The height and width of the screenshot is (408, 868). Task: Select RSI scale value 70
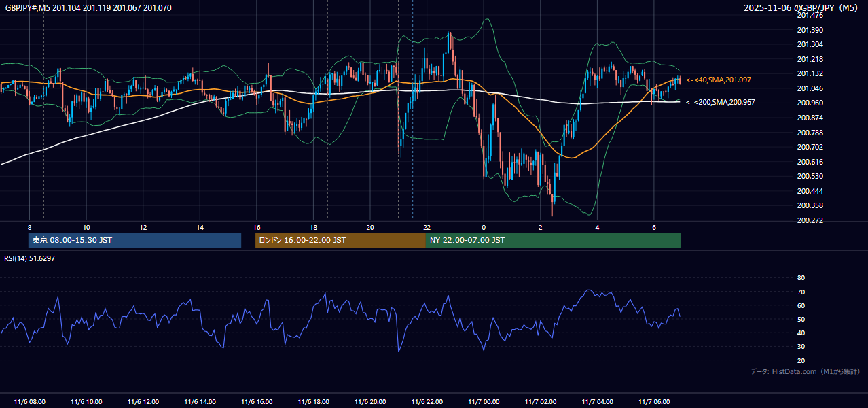801,292
